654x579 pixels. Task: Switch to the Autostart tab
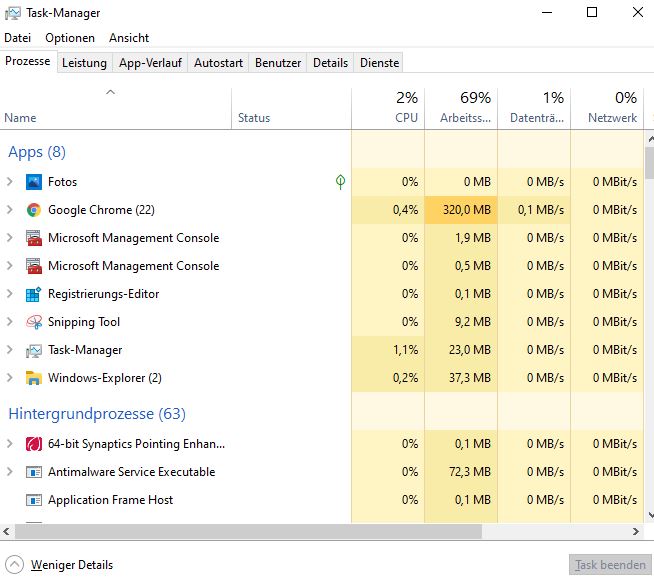[218, 63]
